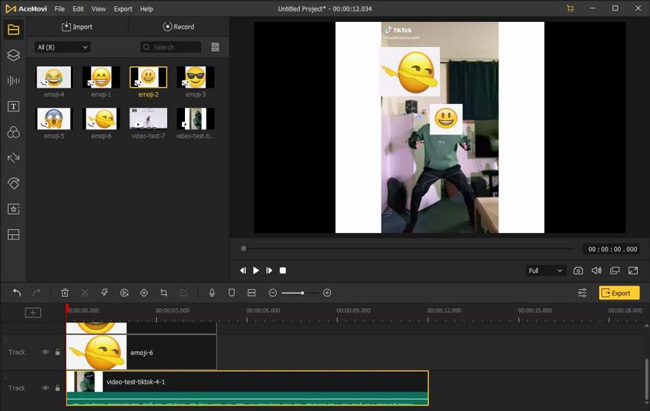Zoom out the timeline with minus icon
The width and height of the screenshot is (650, 411).
tap(272, 293)
